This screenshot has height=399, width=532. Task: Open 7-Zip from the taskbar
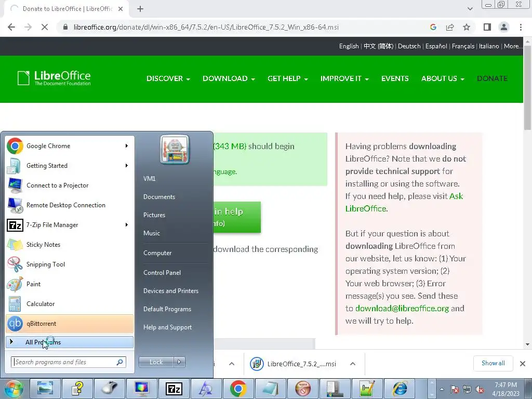pyautogui.click(x=174, y=389)
